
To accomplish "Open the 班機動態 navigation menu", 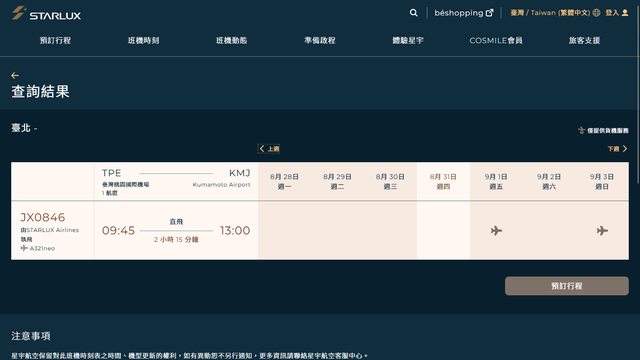I will click(x=231, y=40).
